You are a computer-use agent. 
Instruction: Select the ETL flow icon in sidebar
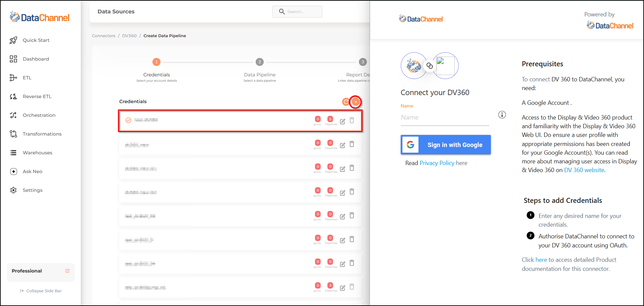[13, 78]
